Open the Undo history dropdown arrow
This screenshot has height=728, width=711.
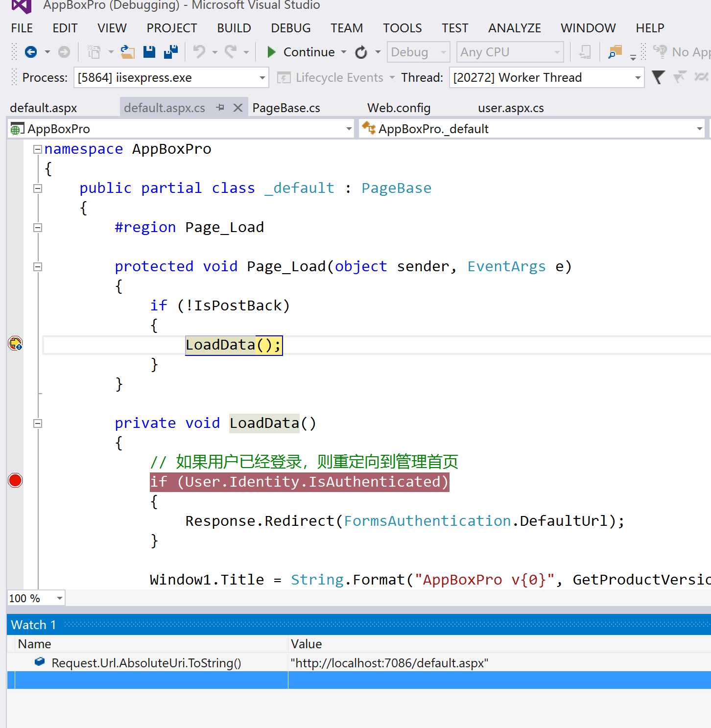(215, 52)
